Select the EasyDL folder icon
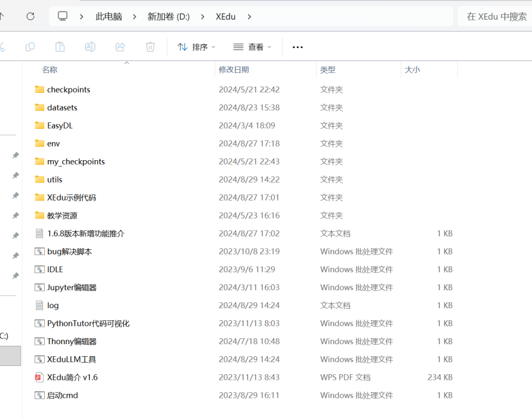Viewport: 532px width, 419px height. [39, 126]
